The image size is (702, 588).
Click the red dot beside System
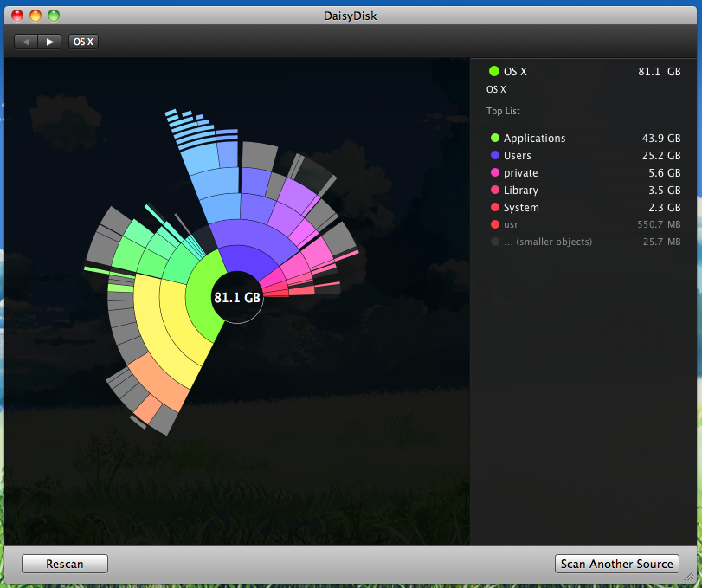pos(495,207)
